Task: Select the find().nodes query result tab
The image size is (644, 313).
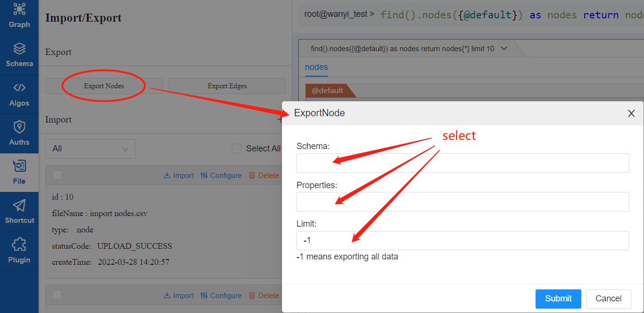Action: (x=402, y=49)
